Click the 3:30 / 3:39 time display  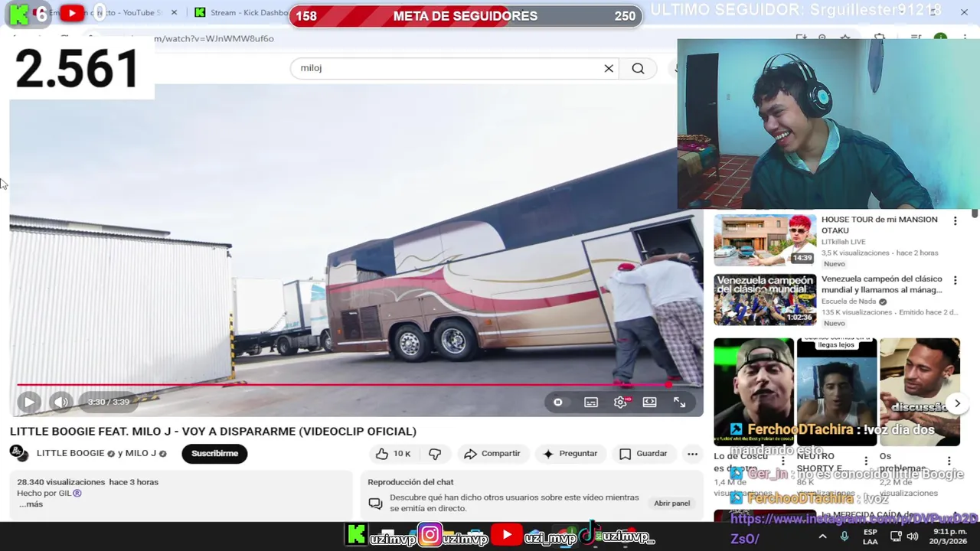click(x=108, y=402)
